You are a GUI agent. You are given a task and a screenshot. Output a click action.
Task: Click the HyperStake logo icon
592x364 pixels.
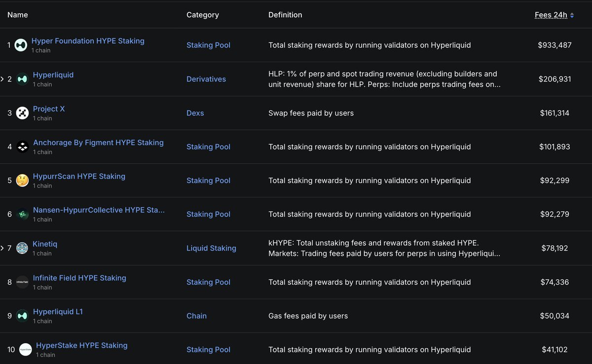tap(26, 350)
